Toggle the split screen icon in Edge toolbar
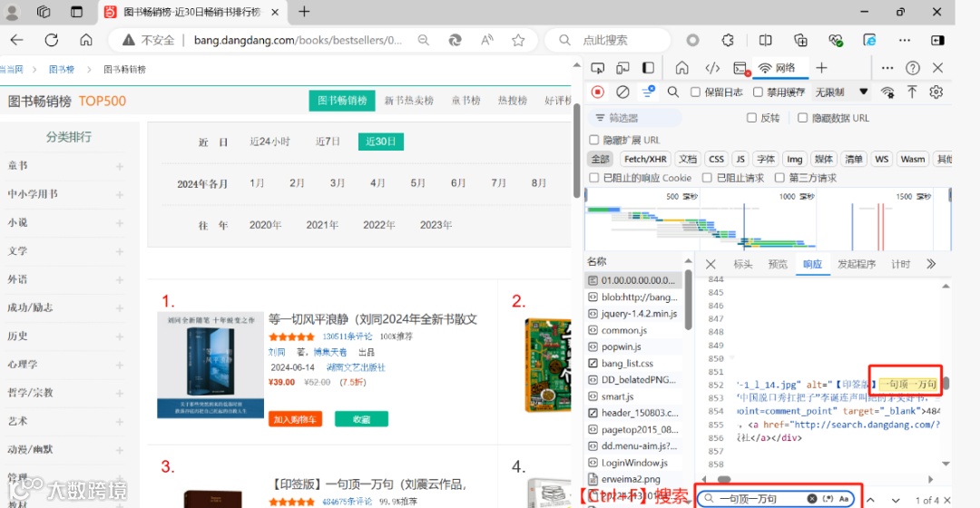 765,40
